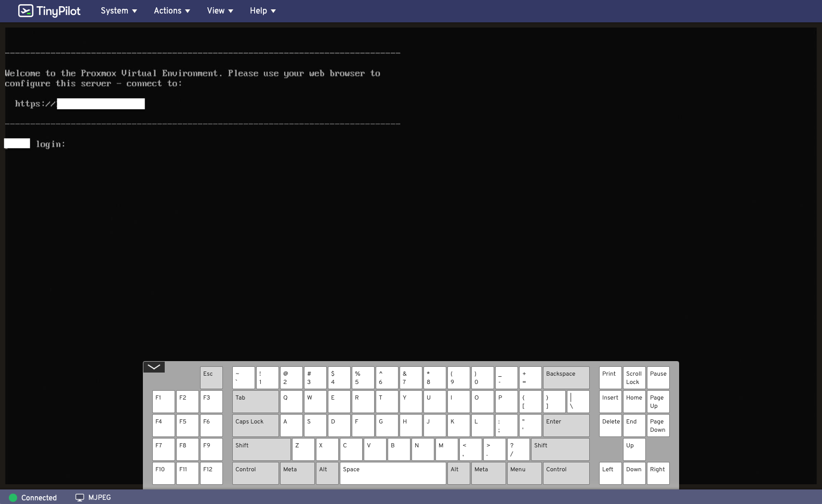Click the remote screen login prompt
The width and height of the screenshot is (822, 504).
[x=50, y=144]
